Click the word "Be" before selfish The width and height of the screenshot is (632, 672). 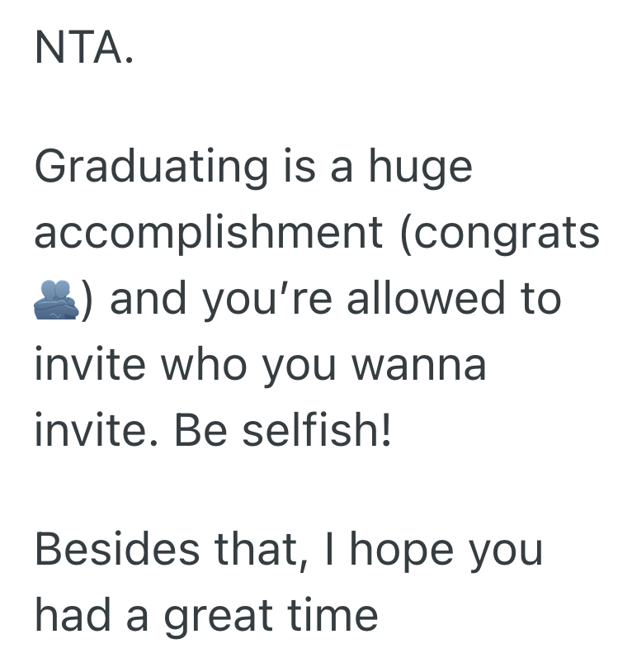194,431
